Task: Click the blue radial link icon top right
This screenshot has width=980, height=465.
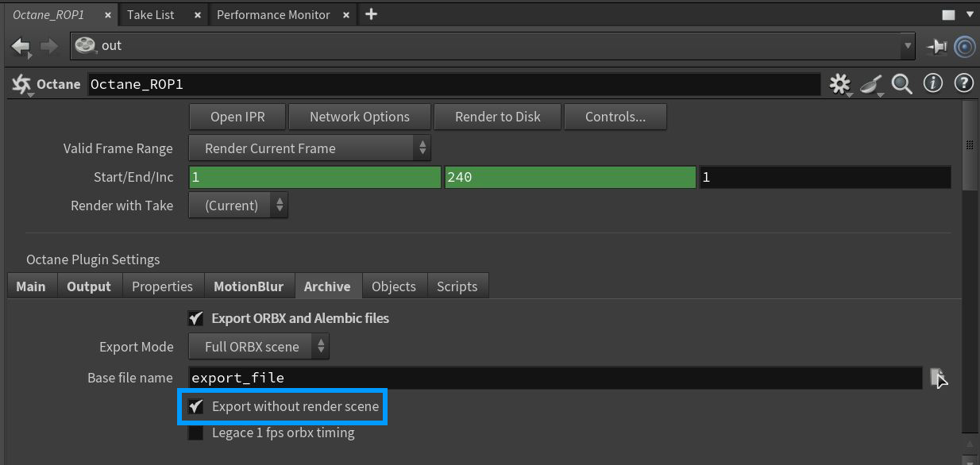Action: pyautogui.click(x=964, y=46)
